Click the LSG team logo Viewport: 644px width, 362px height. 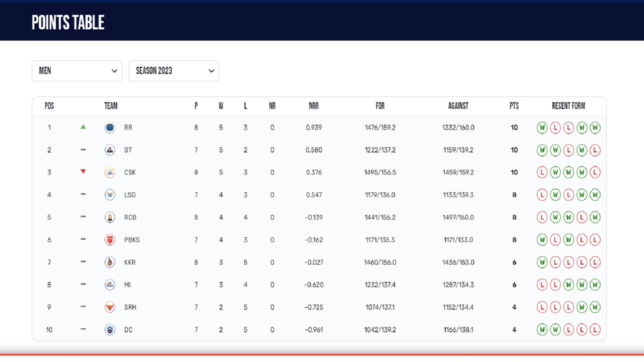point(109,195)
